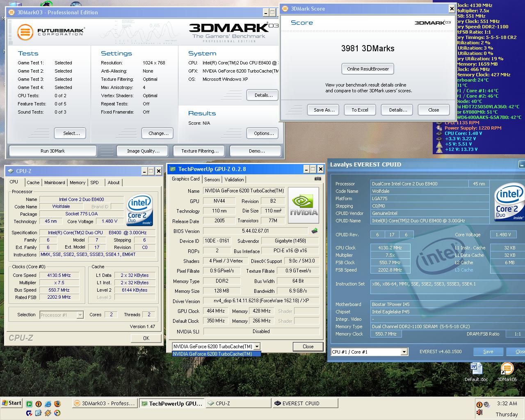Switch to the Cache tab in CPU-Z

(x=33, y=183)
